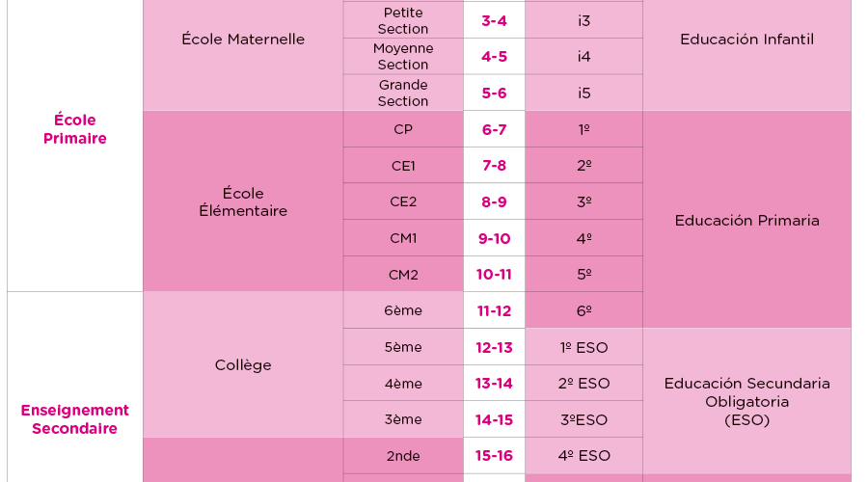
Task: Select the Collège cell
Action: (x=243, y=365)
